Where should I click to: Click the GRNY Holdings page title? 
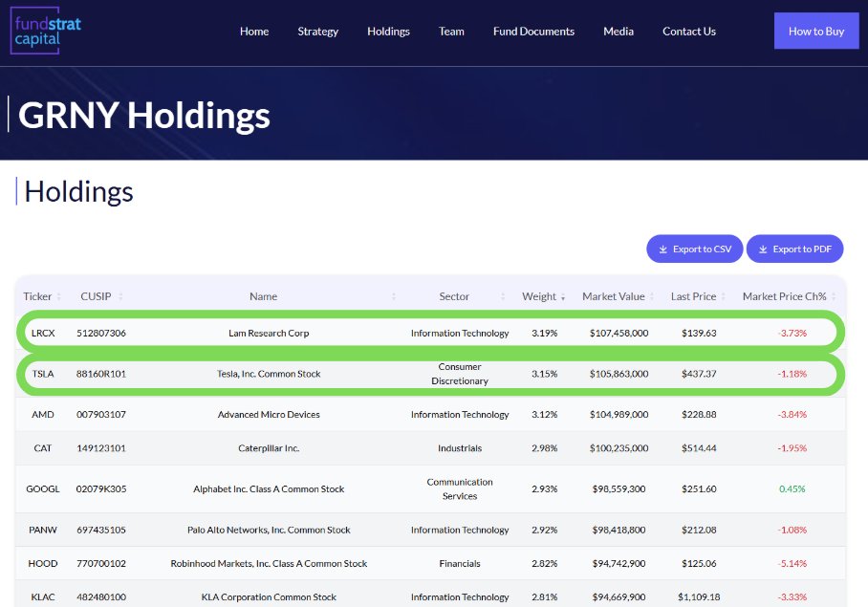(x=144, y=115)
